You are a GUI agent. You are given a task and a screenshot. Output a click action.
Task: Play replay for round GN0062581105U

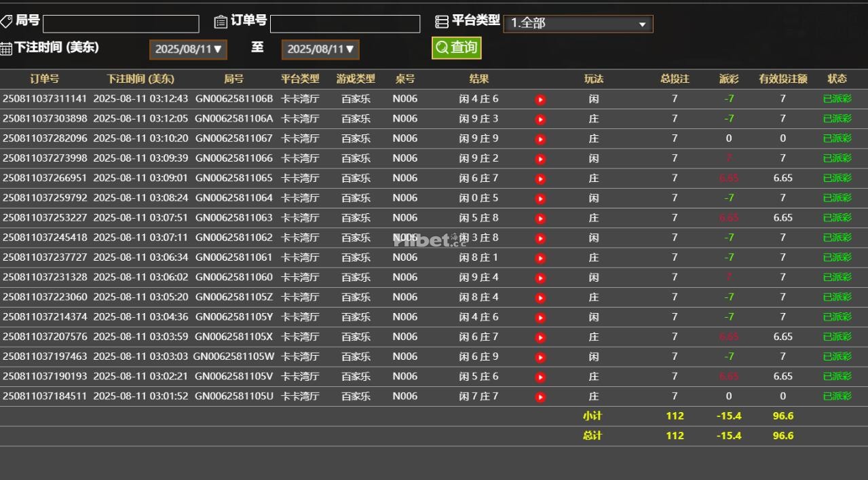540,397
